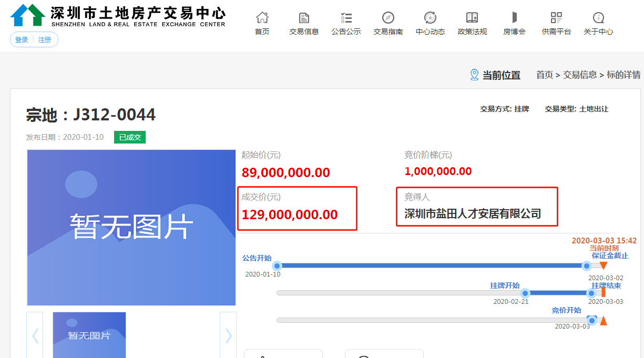
Task: Go to 首页 in the breadcrumb
Action: (x=545, y=75)
